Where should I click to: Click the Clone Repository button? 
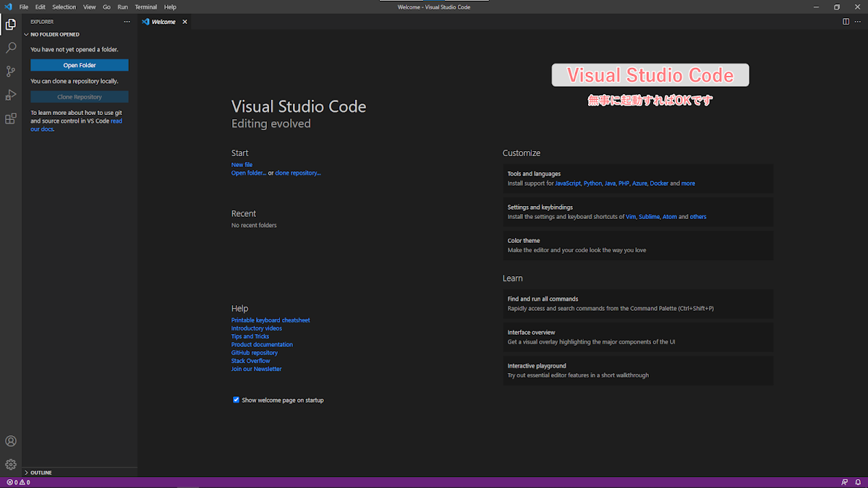[80, 97]
